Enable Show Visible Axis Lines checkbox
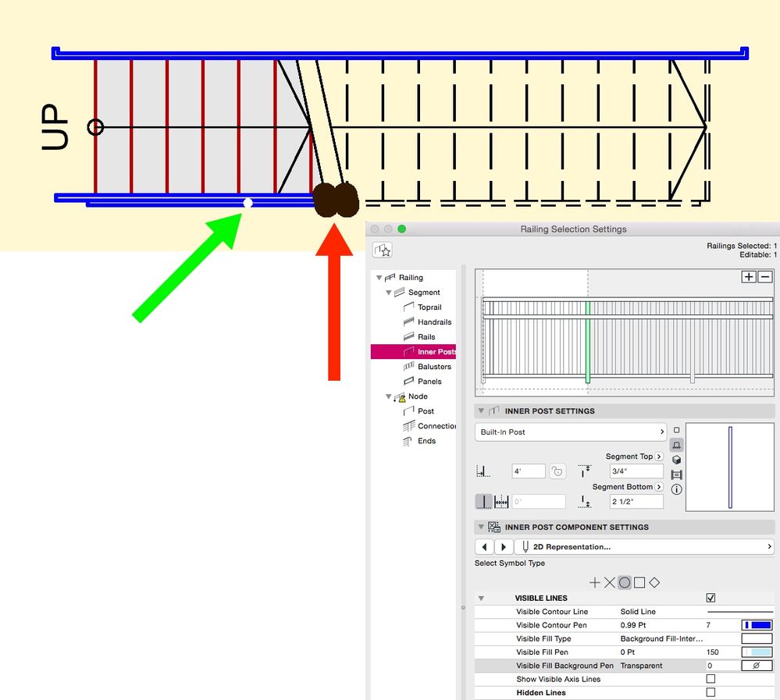780x700 pixels. pos(711,679)
